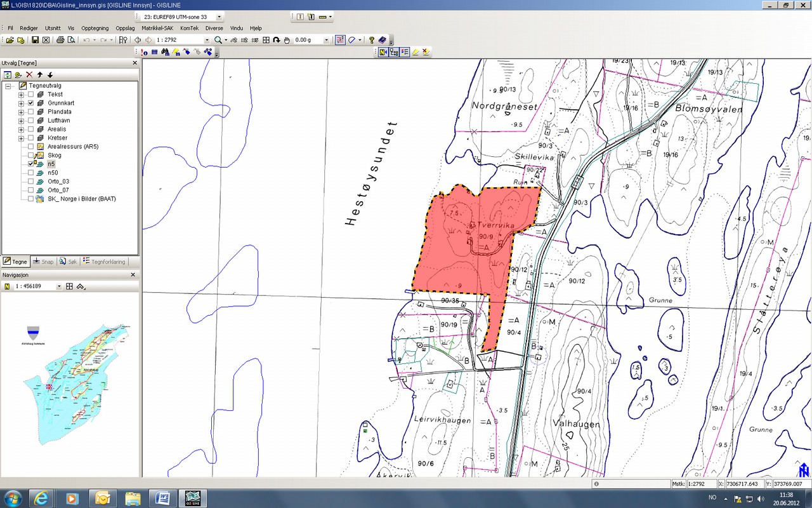Click the Rotate view arrow icon
The image size is (812, 508).
[277, 40]
